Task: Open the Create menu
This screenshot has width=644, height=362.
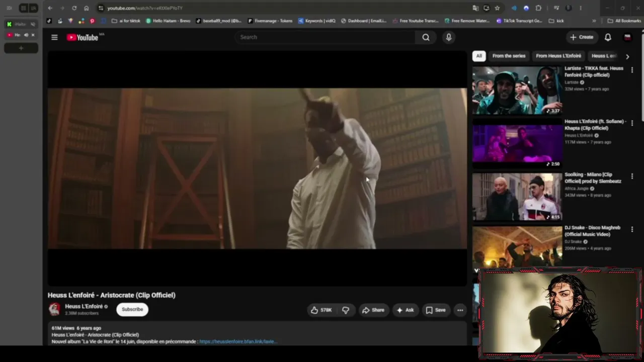Action: pyautogui.click(x=582, y=37)
